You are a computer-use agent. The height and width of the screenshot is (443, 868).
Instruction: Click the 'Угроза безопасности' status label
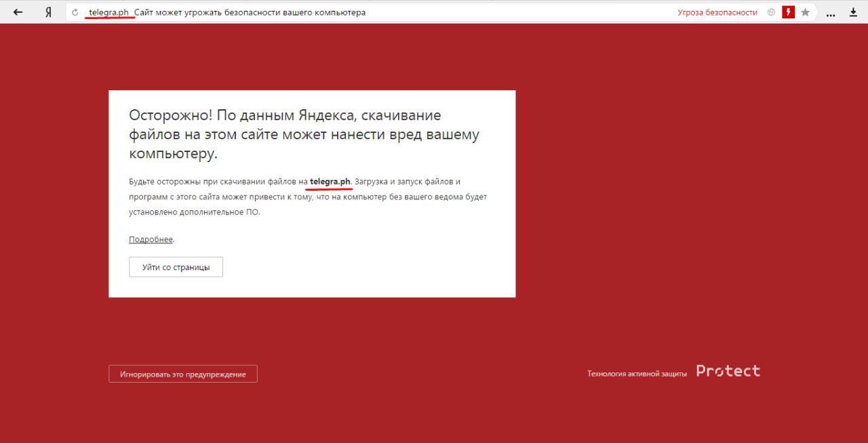(717, 12)
